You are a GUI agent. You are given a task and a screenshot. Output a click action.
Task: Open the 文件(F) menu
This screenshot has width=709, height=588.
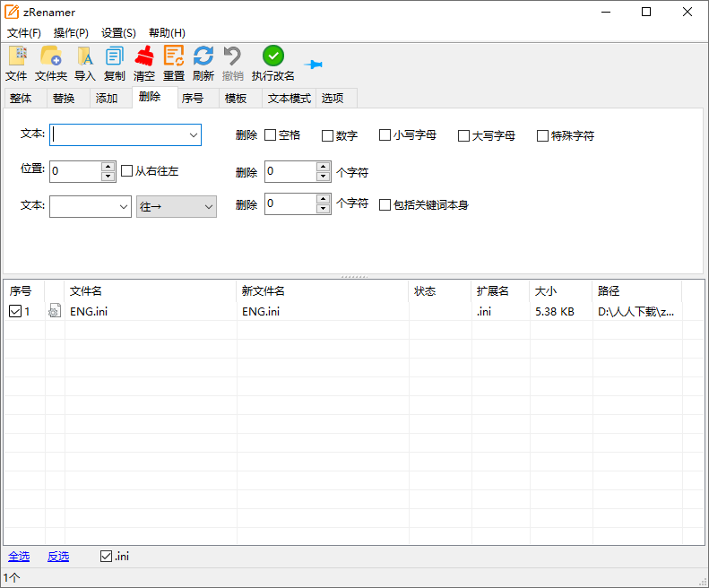24,33
